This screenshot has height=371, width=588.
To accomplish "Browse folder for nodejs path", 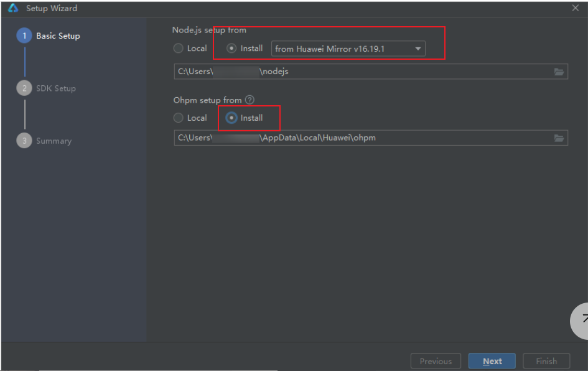I will pos(559,72).
